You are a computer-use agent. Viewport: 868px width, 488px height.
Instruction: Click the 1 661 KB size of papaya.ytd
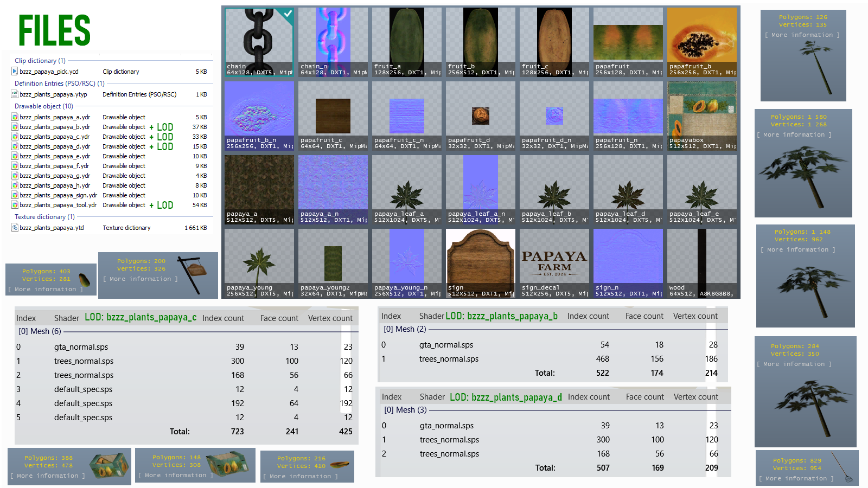click(196, 228)
